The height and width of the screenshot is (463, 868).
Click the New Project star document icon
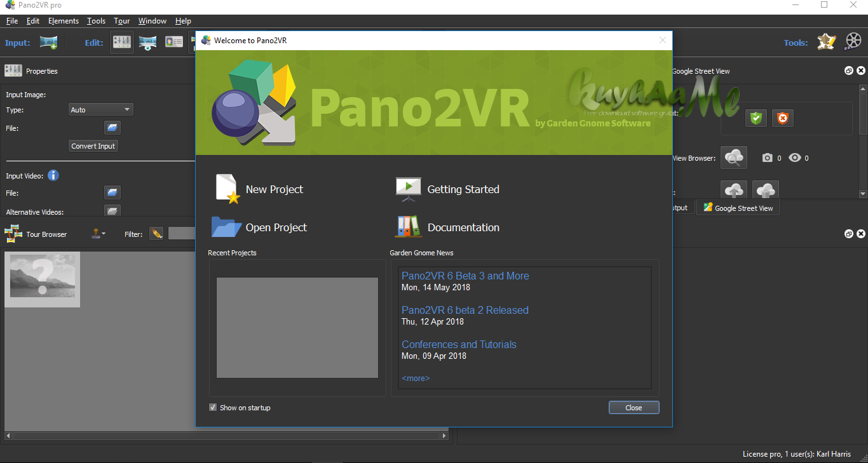point(227,189)
